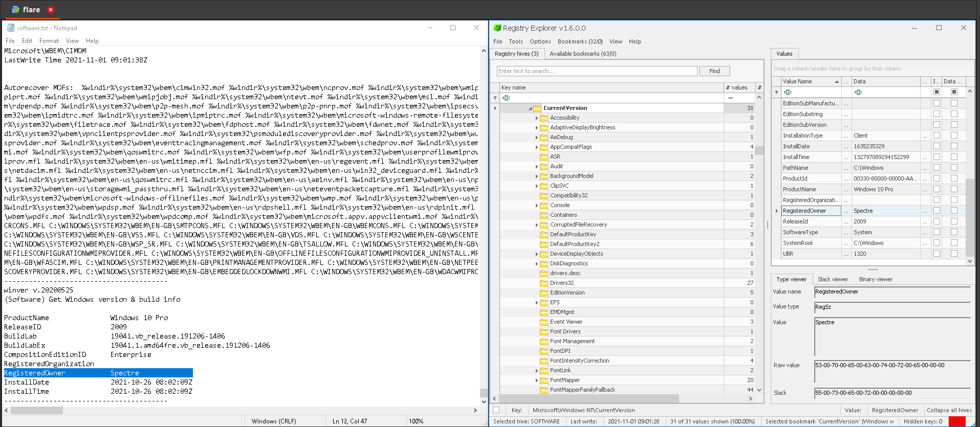Click the Raw value hex field

pos(892,371)
